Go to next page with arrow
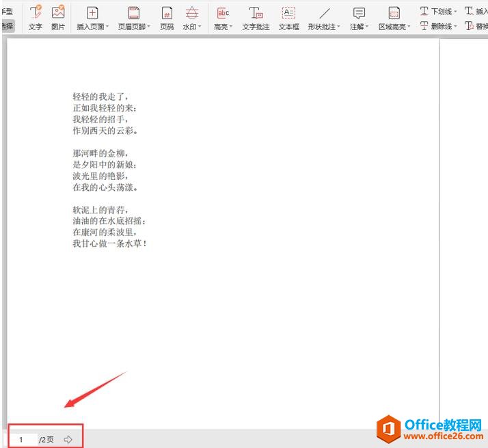Screen dimensions: 488x448 68,439
